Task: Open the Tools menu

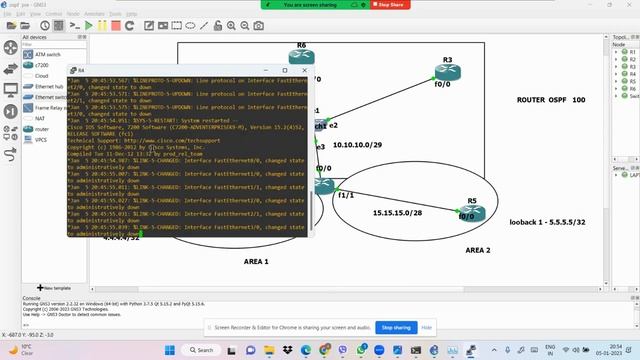Action: pyautogui.click(x=116, y=14)
